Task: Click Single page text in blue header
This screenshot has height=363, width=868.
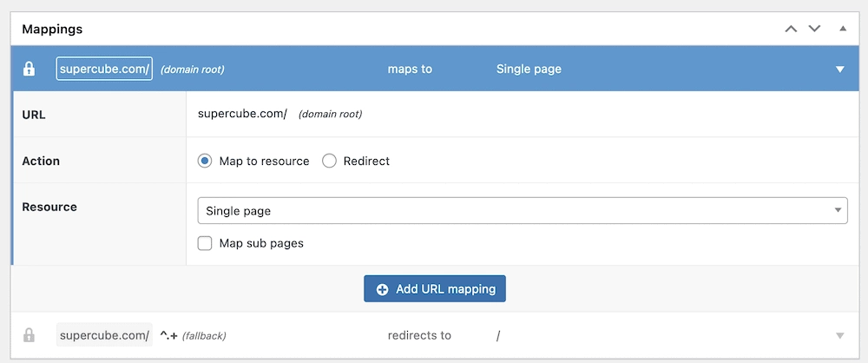Action: [x=529, y=69]
